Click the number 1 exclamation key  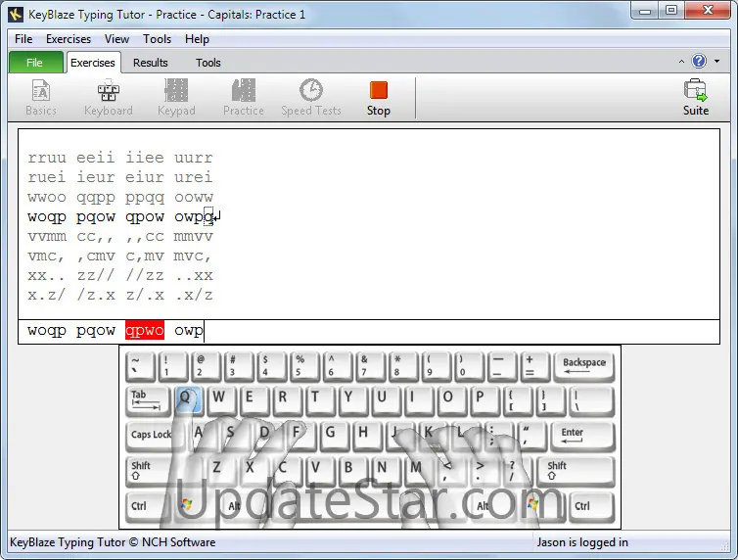pos(172,366)
